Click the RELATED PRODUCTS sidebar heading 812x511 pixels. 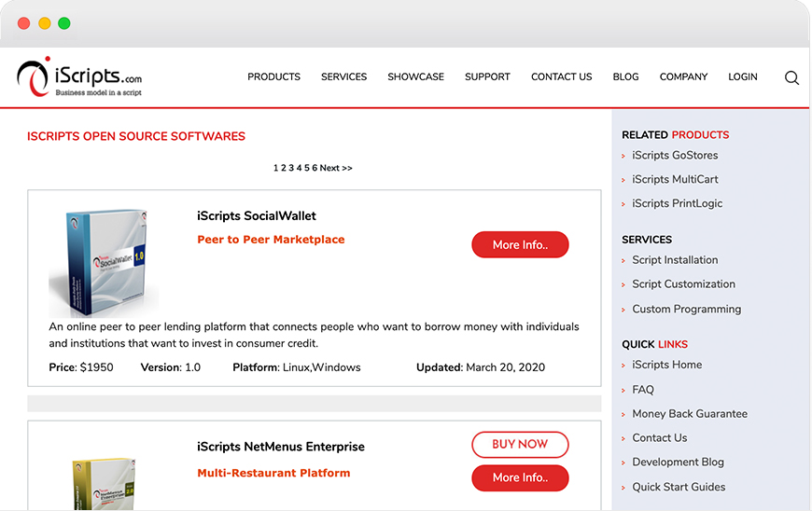pos(676,135)
